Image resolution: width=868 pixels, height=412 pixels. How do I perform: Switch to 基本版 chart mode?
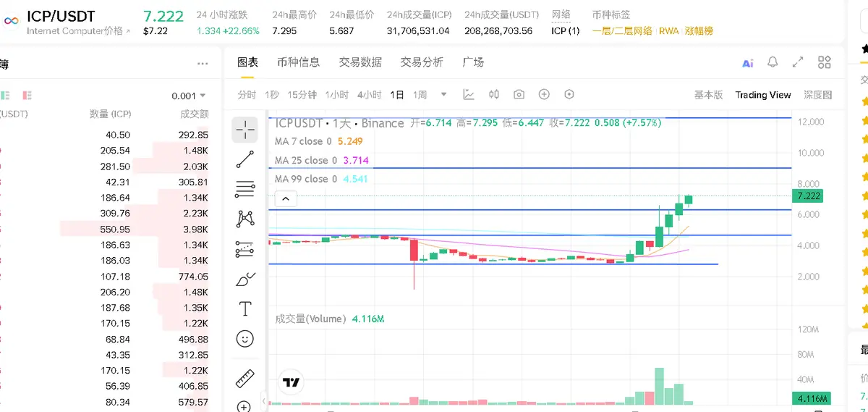click(x=708, y=95)
